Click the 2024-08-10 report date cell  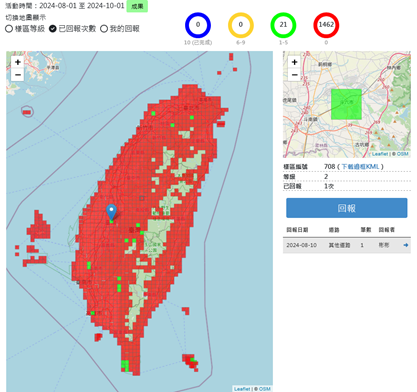coord(301,245)
